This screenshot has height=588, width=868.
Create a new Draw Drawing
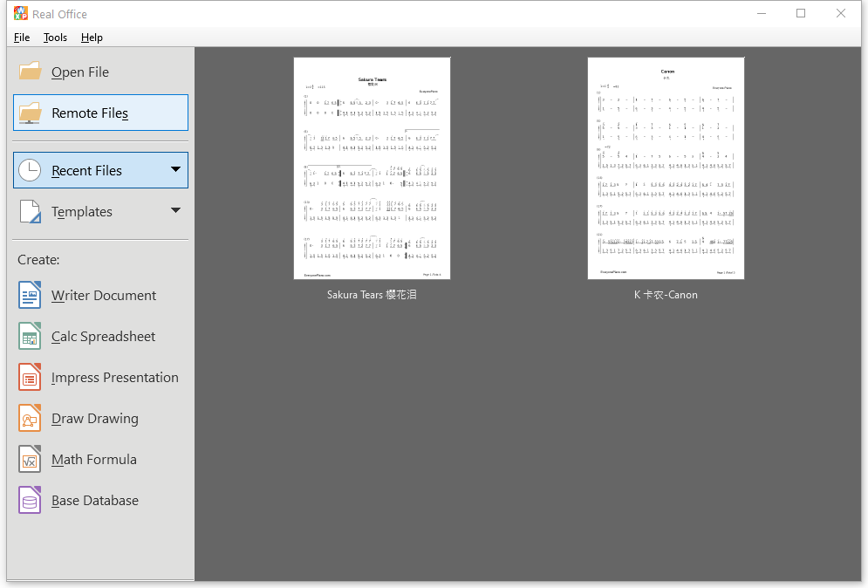(x=79, y=418)
